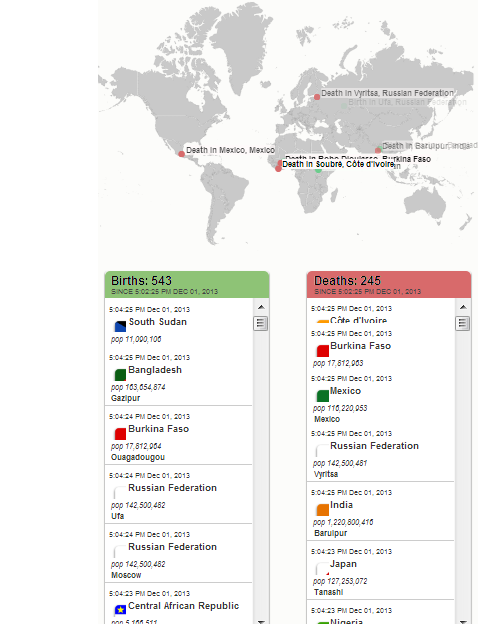Click the Burkina Faso flag in Births list
The width and height of the screenshot is (500, 624).
point(120,433)
